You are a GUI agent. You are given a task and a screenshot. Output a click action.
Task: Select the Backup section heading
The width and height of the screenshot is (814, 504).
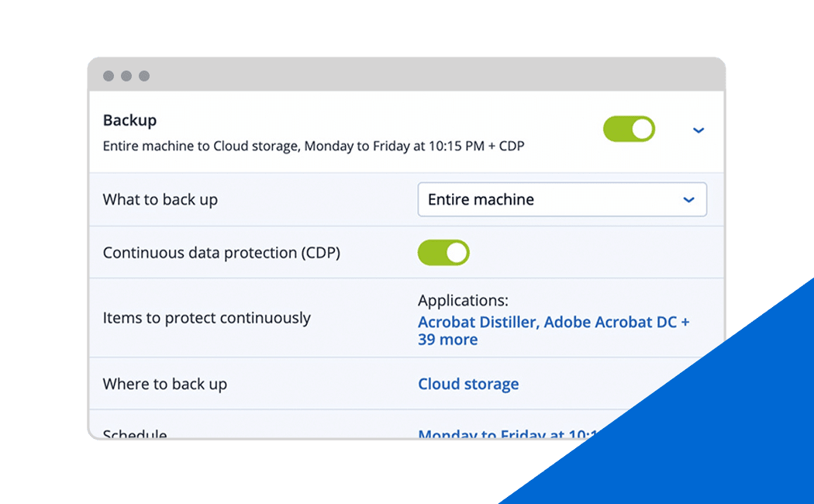[129, 120]
